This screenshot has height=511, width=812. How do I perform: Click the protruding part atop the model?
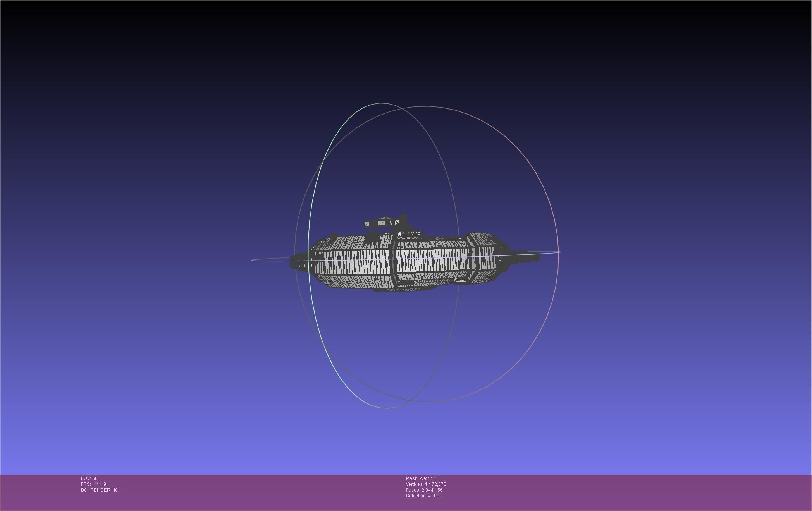coord(384,223)
